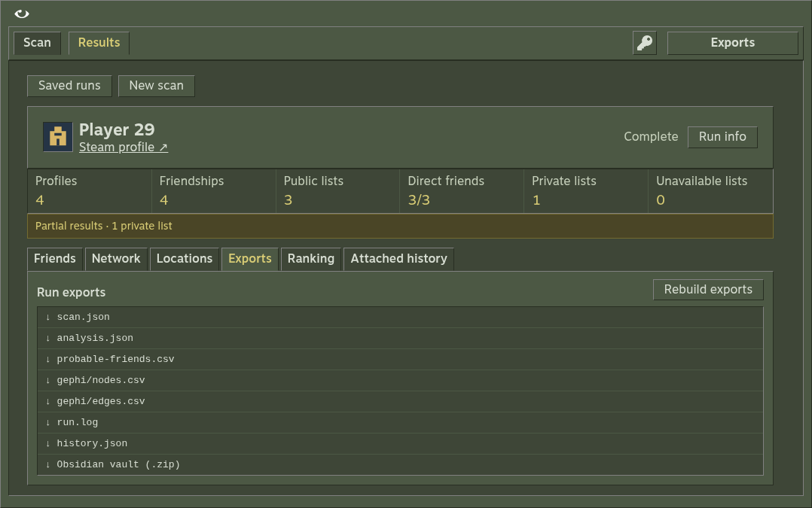
Task: Open the Network tab
Action: click(116, 259)
